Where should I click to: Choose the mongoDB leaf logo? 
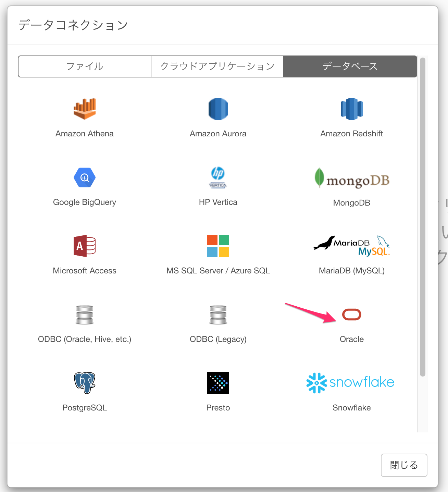coord(352,178)
